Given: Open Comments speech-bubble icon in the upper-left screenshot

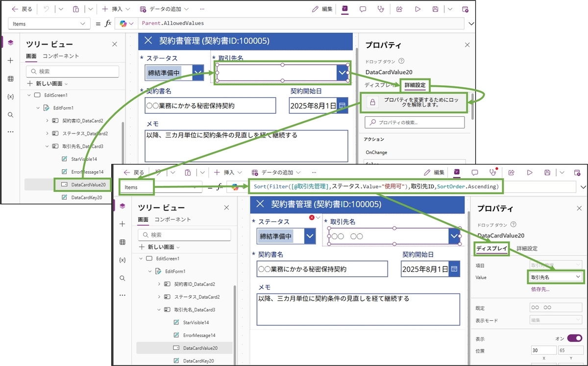Looking at the screenshot, I should 363,9.
